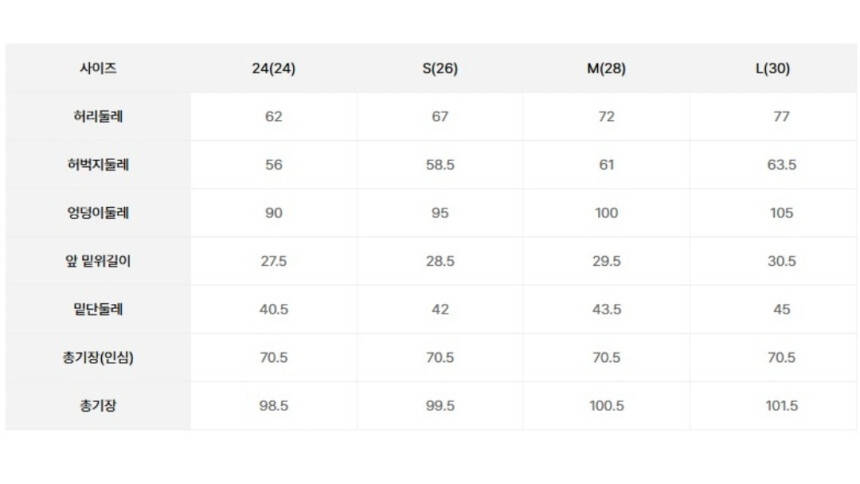Click the M(28) size column header

[x=606, y=69]
